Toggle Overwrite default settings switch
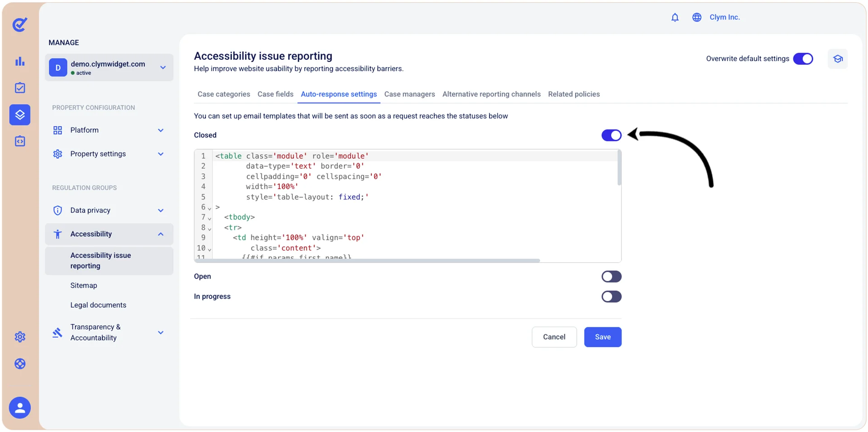This screenshot has width=868, height=432. coord(803,59)
